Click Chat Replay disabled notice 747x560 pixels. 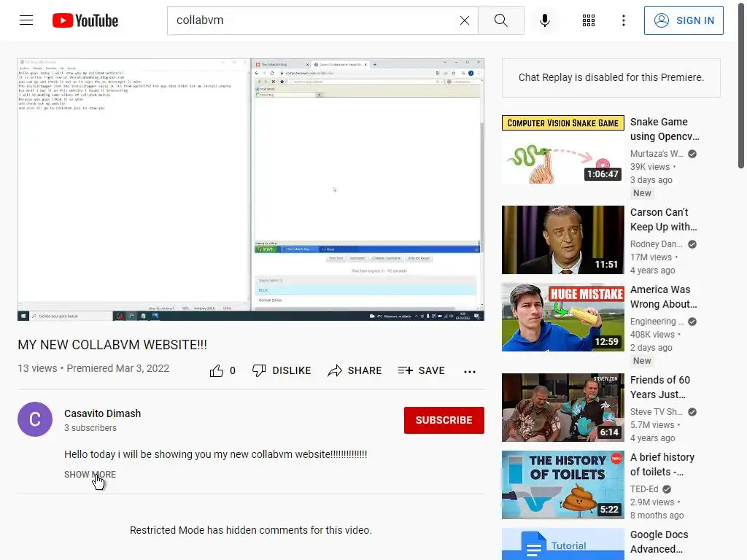click(x=611, y=77)
